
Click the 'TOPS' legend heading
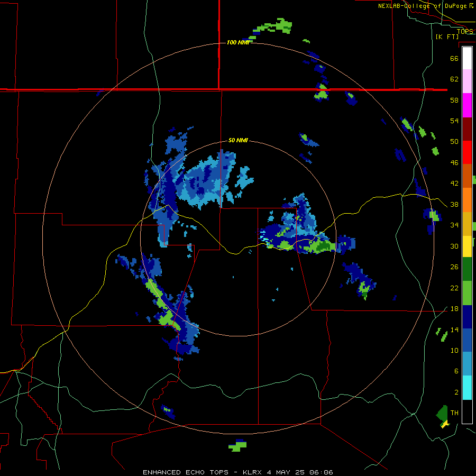tap(465, 31)
